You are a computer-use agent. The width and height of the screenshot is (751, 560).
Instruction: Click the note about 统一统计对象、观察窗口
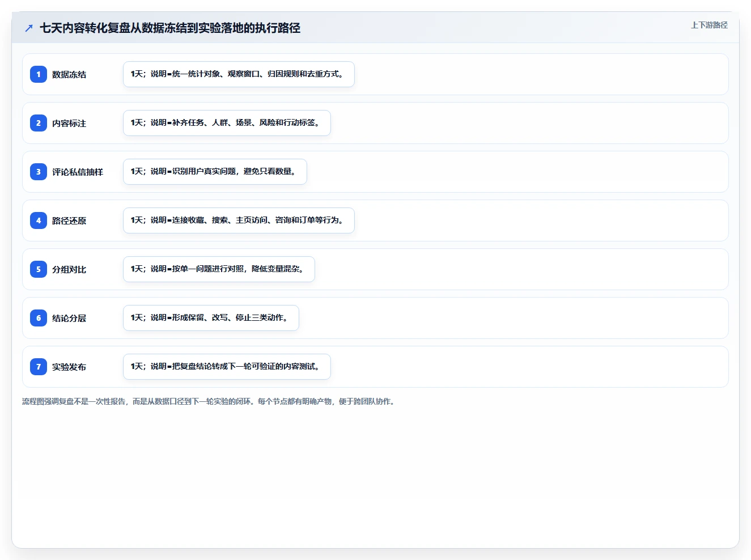tap(239, 74)
